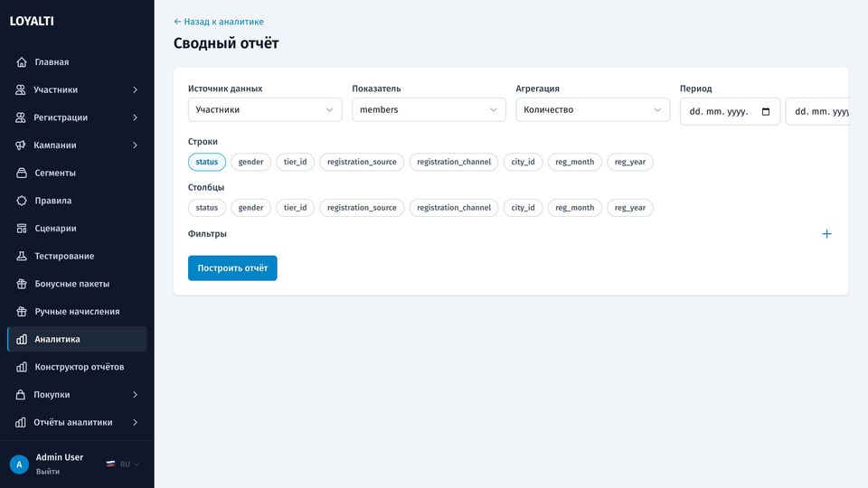Select city_id chip in Строки
The image size is (868, 488).
(x=524, y=162)
